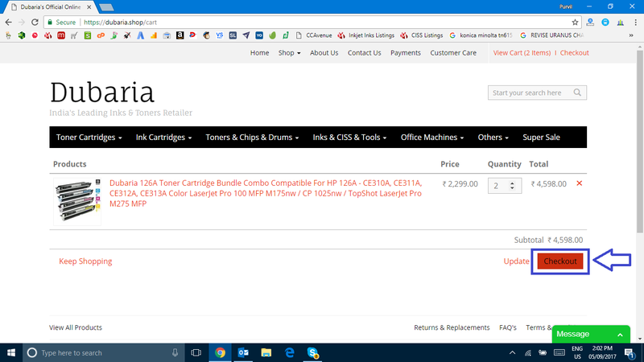This screenshot has height=362, width=644.
Task: Open View Cart (2 Items) link
Action: pos(522,52)
